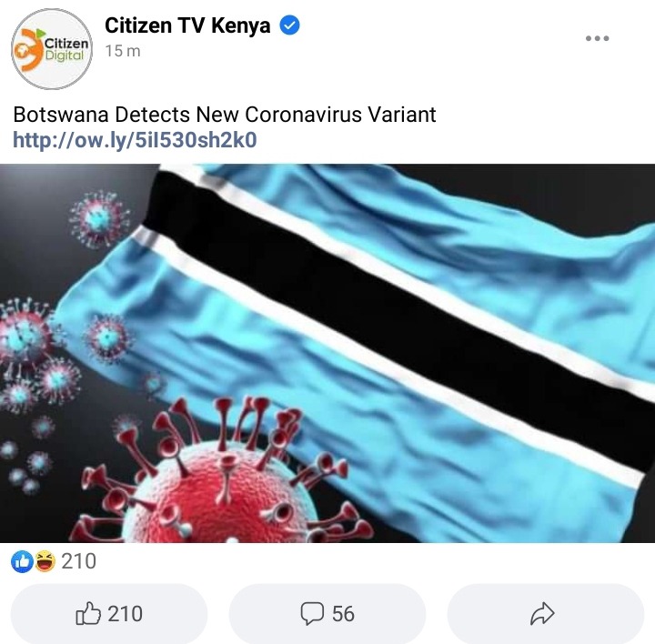Click the share arrow icon
The width and height of the screenshot is (655, 644).
tap(542, 613)
